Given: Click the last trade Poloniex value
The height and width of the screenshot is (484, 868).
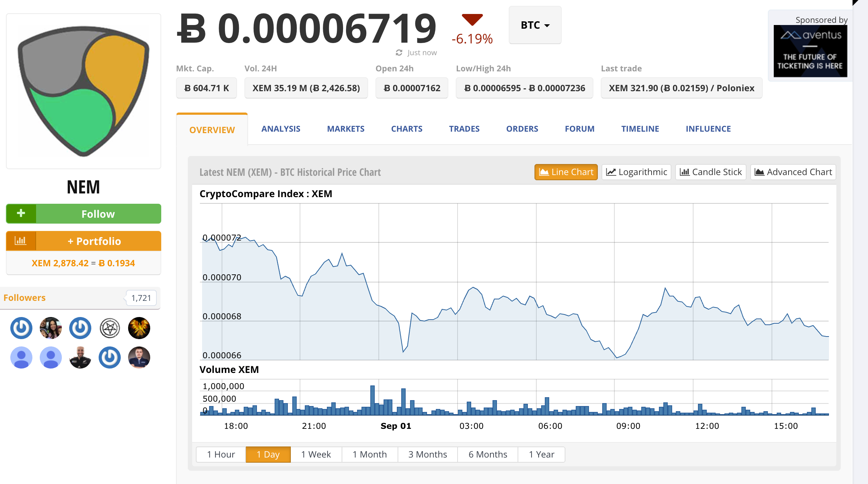Looking at the screenshot, I should click(x=682, y=88).
